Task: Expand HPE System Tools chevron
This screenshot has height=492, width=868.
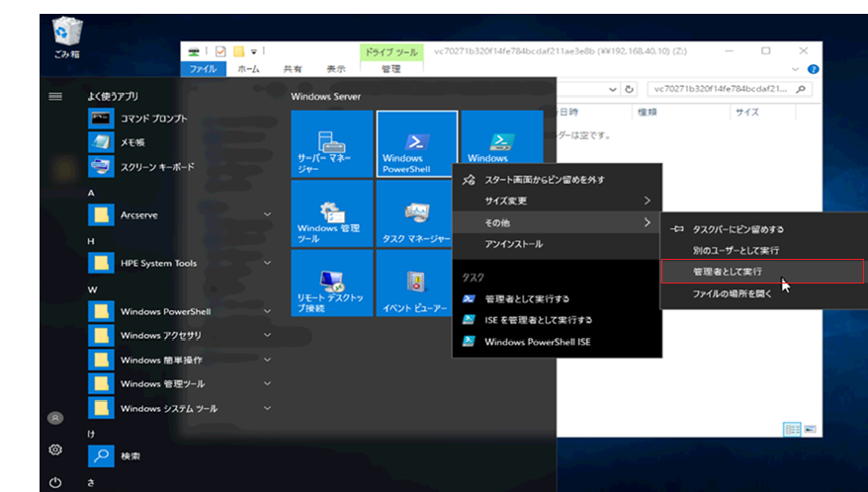Action: (267, 263)
